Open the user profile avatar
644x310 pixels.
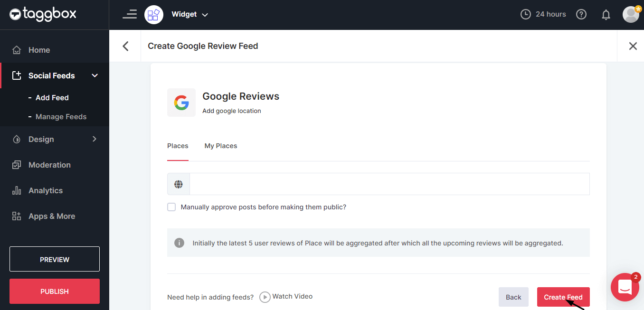click(631, 14)
